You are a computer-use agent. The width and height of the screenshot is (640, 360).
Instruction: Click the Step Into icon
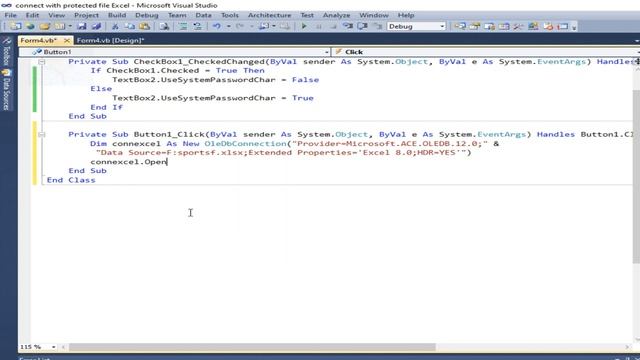click(x=348, y=26)
